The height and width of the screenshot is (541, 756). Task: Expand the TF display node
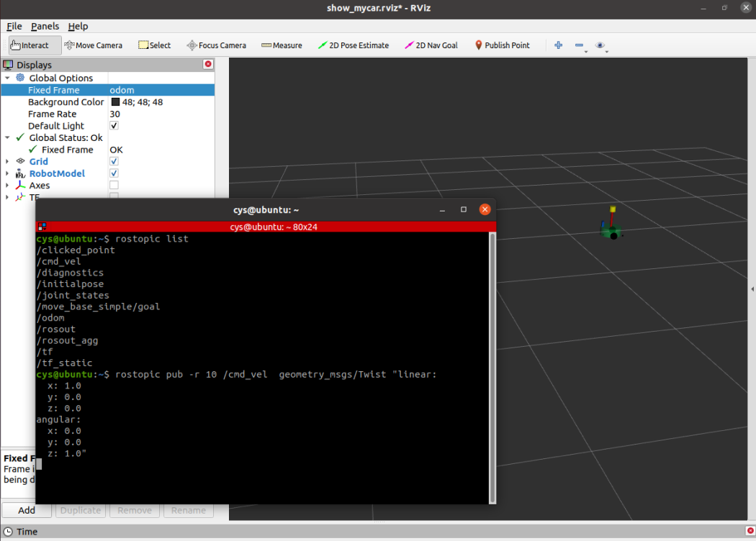[7, 197]
